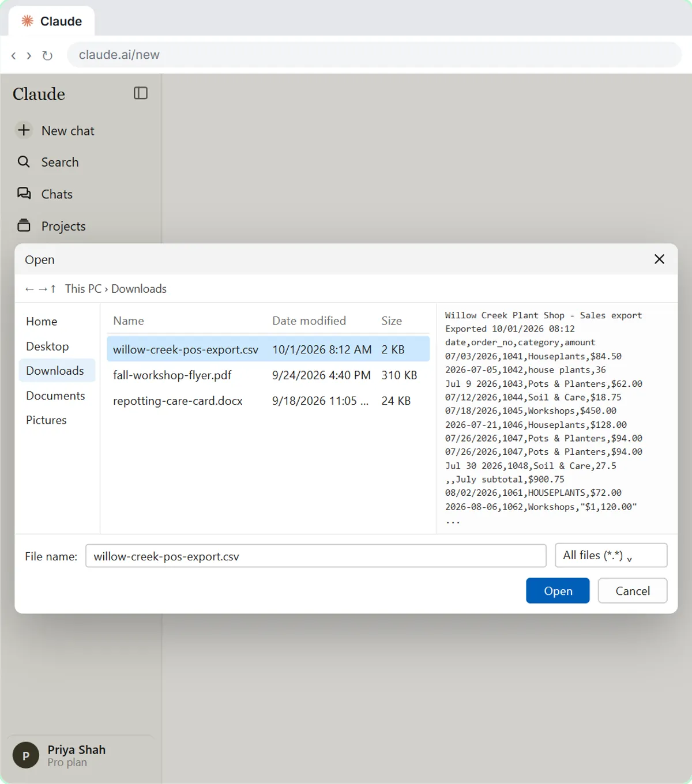Click the 9/24/2026 4:40 PM date cell
Viewport: 692px width, 784px height.
[x=321, y=375]
